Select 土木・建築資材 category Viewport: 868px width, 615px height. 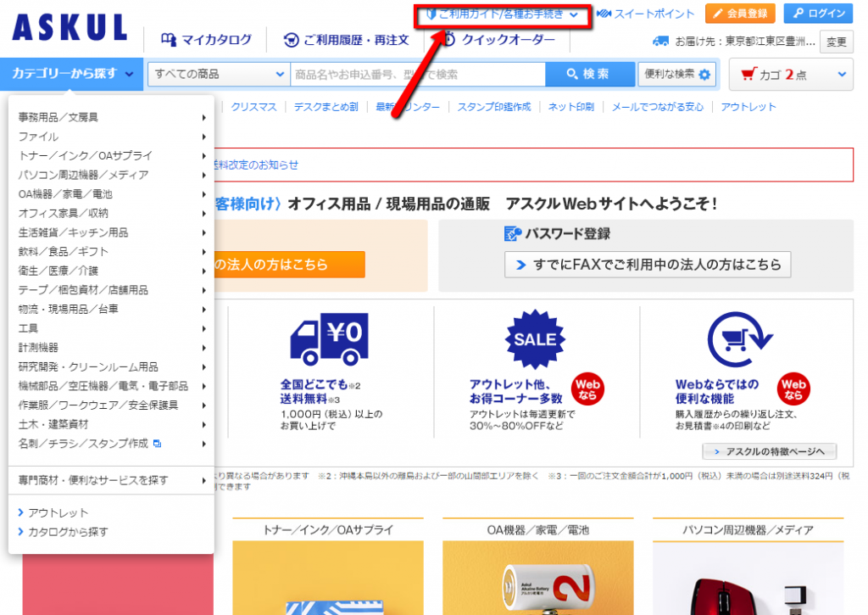coord(53,424)
